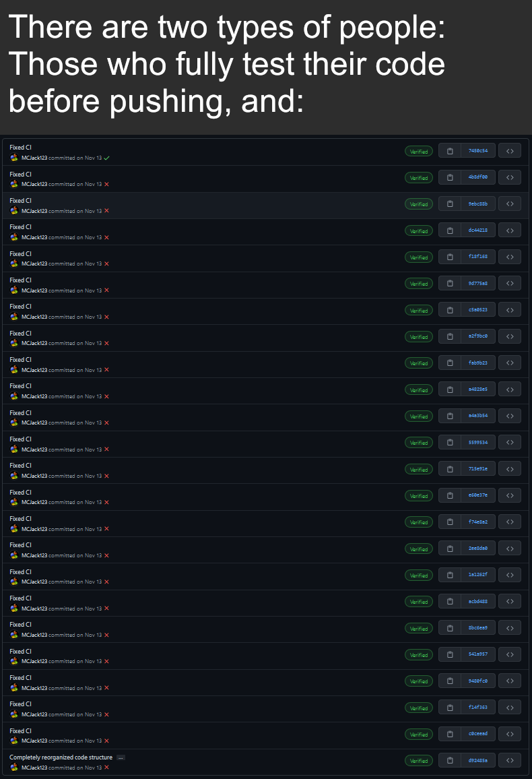Browse repository at commit 4b8df00
This screenshot has width=532, height=779.
click(510, 178)
